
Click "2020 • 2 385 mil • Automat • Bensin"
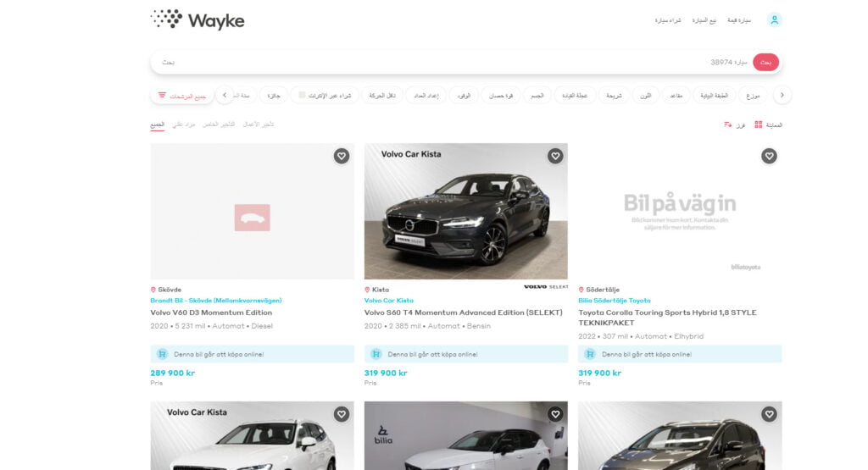(x=427, y=326)
